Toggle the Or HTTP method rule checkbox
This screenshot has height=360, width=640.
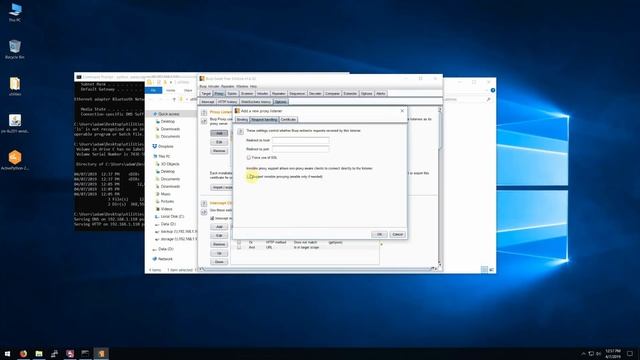[239, 242]
